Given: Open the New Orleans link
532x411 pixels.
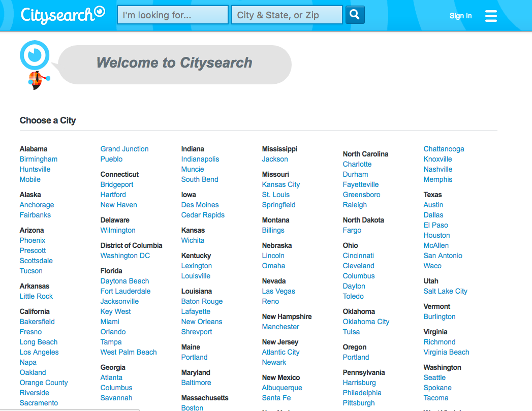Looking at the screenshot, I should click(x=202, y=322).
